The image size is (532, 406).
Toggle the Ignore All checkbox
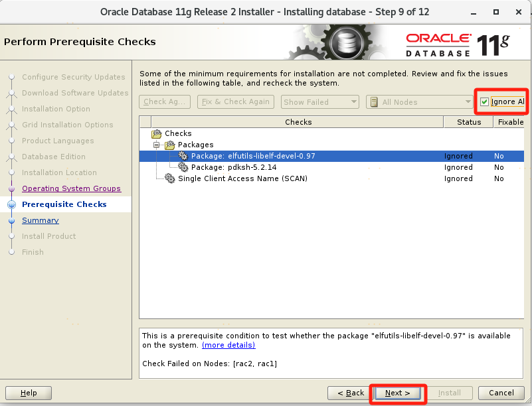coord(485,101)
